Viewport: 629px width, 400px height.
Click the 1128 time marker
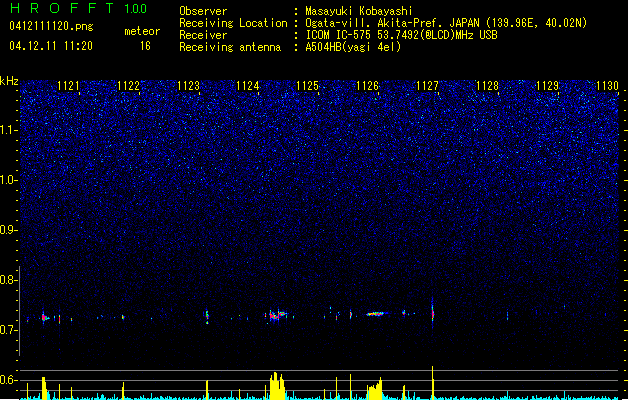pos(487,85)
